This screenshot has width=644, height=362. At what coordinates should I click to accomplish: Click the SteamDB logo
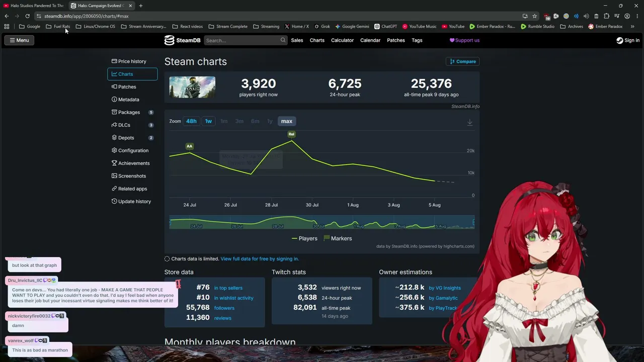pyautogui.click(x=182, y=40)
